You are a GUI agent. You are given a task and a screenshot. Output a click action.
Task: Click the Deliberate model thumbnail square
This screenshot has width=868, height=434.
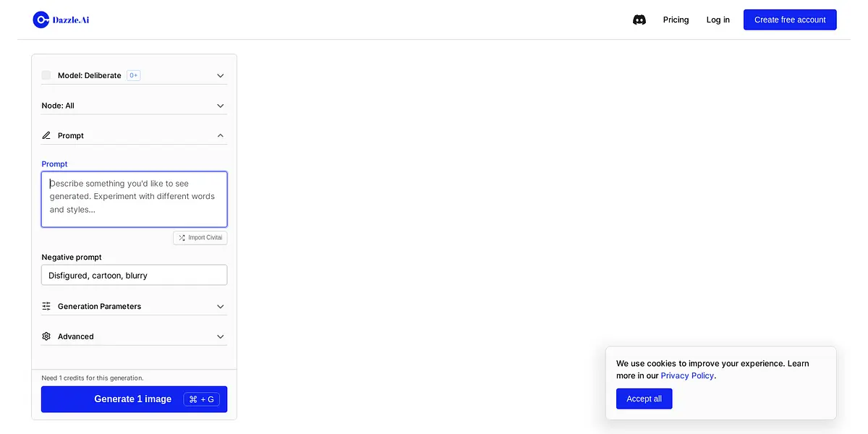pos(46,75)
